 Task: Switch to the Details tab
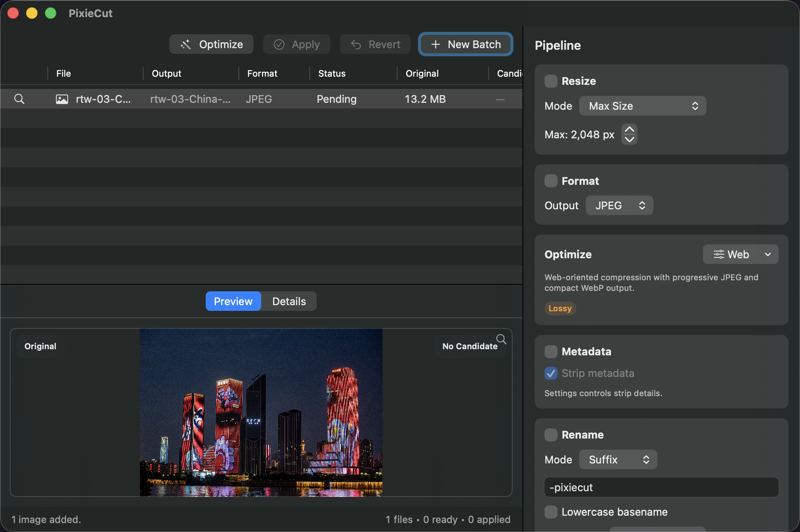(x=289, y=301)
